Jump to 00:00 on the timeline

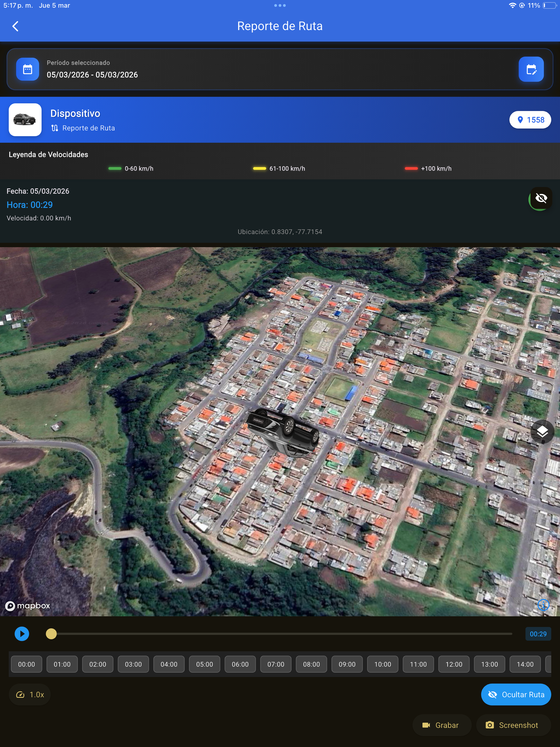point(26,664)
